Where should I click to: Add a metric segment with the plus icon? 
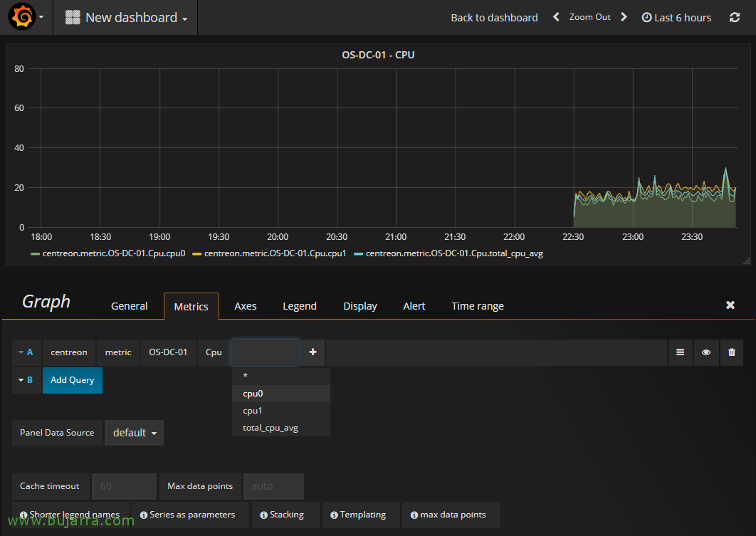point(313,352)
